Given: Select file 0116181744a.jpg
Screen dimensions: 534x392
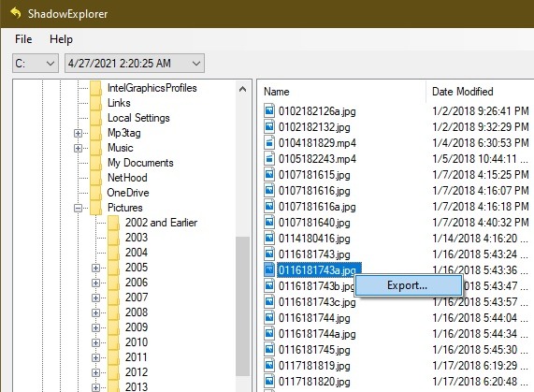Looking at the screenshot, I should [317, 334].
